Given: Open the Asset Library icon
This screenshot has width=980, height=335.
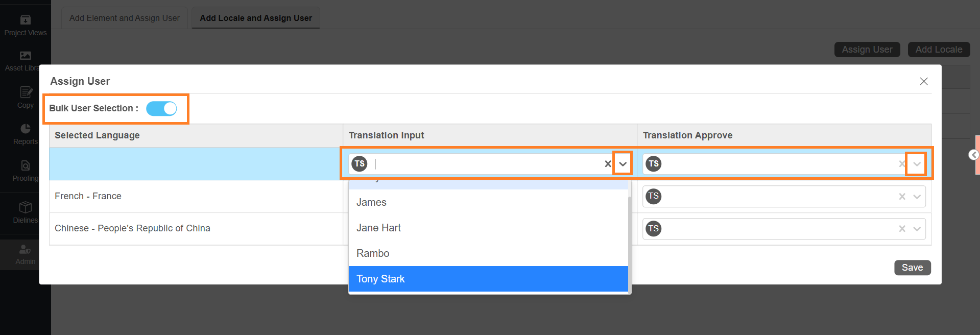Looking at the screenshot, I should [25, 56].
